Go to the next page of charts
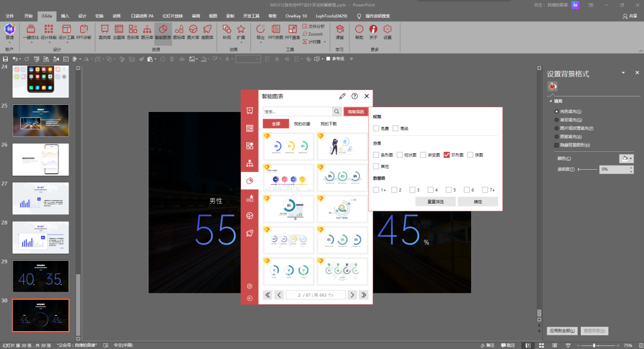 352,295
